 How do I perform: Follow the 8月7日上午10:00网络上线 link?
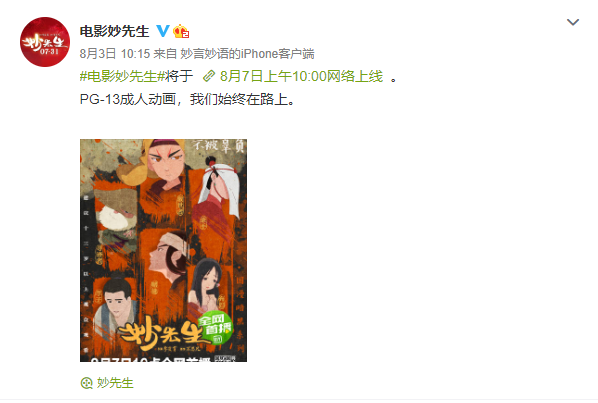[x=301, y=76]
